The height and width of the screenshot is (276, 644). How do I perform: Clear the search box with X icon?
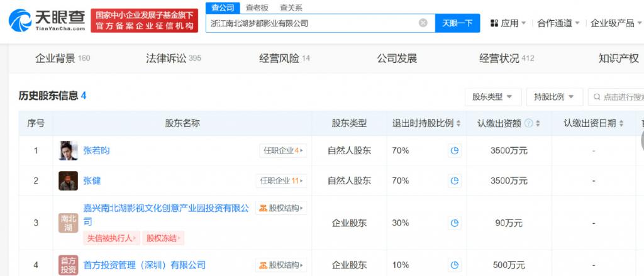click(x=423, y=23)
